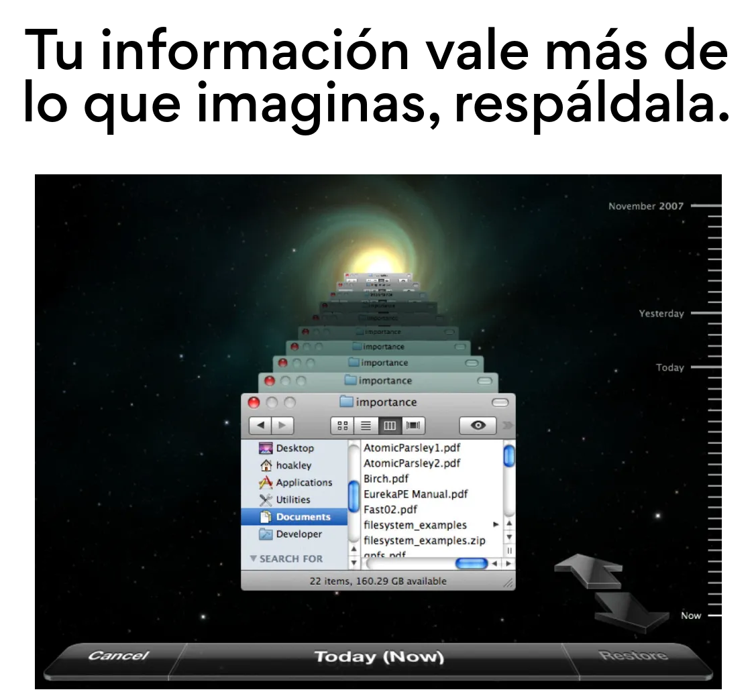Click file list scroll up arrow

pyautogui.click(x=509, y=523)
